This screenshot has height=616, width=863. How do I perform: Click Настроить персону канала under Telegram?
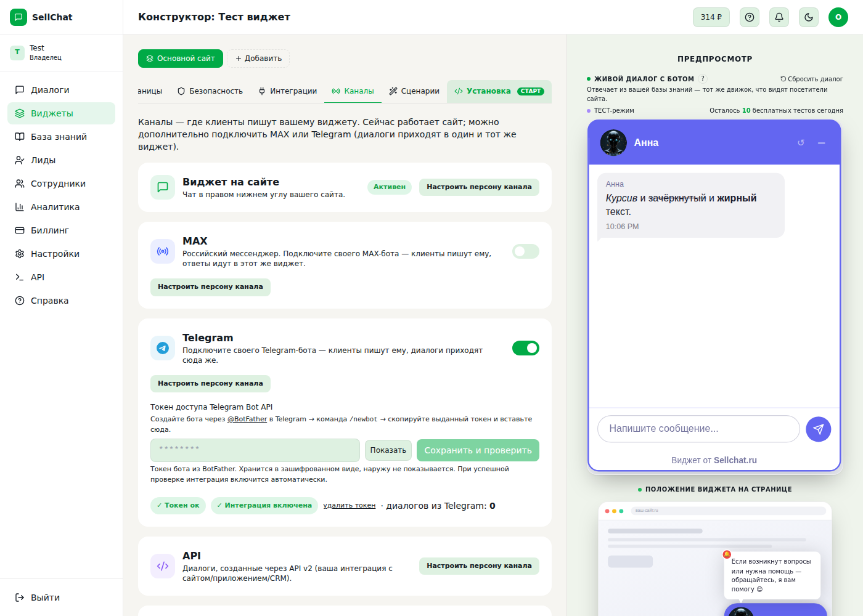pos(210,384)
